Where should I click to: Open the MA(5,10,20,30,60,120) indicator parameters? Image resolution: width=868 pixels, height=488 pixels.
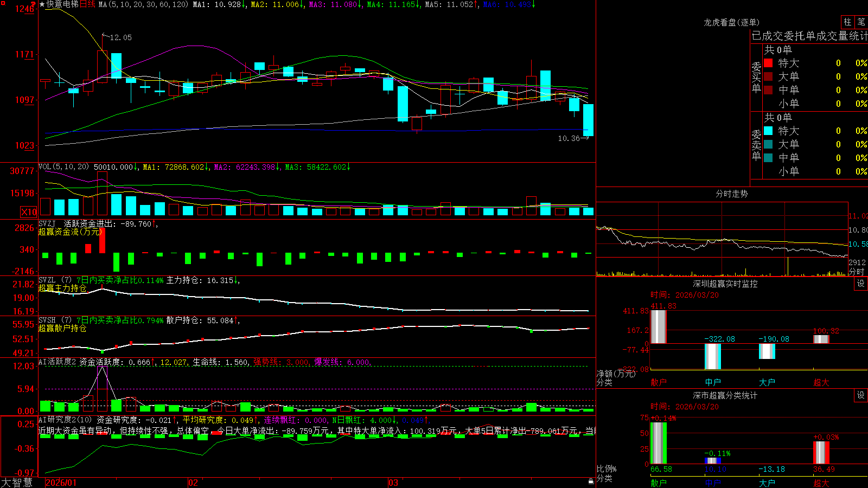tap(143, 4)
